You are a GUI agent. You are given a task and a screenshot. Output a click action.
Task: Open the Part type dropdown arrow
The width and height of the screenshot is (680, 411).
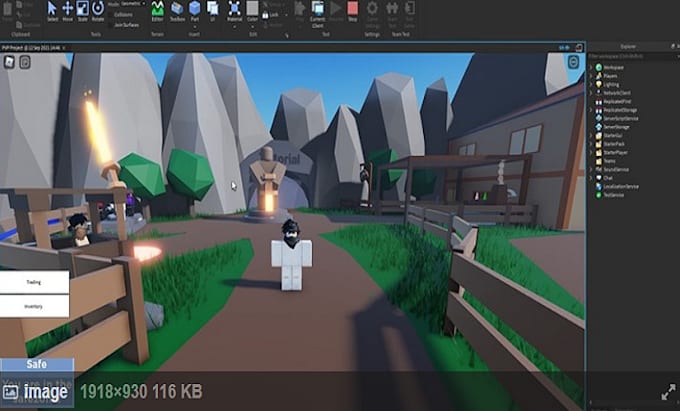[195, 27]
